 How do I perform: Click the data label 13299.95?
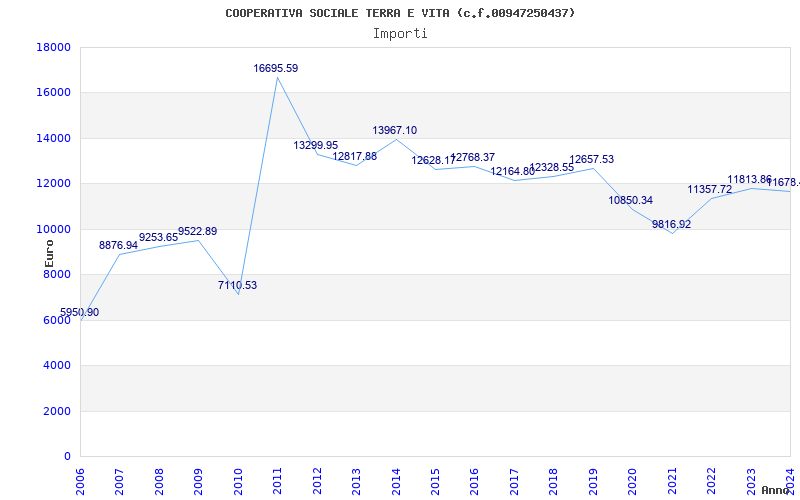316,145
